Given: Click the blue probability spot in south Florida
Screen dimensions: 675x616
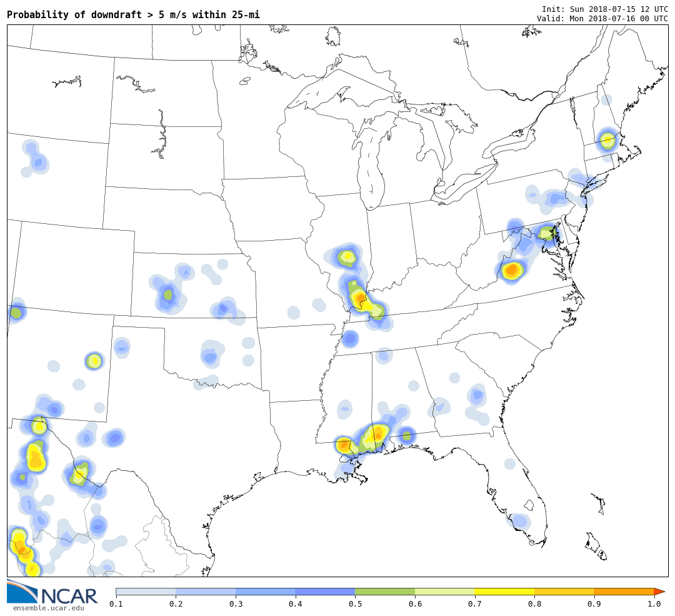Looking at the screenshot, I should click(519, 521).
